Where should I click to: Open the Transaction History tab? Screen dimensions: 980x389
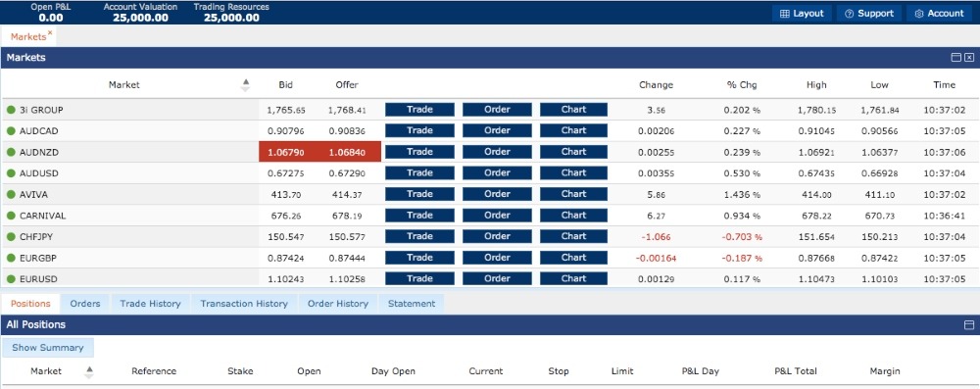(244, 304)
